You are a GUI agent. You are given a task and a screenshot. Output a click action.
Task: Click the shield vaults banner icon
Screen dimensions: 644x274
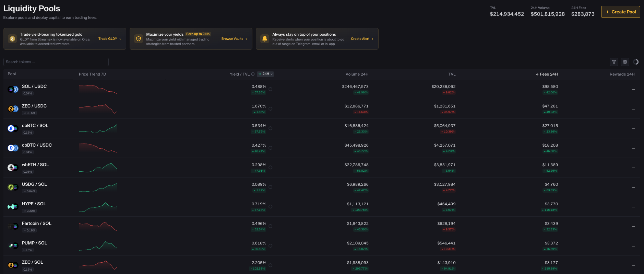pyautogui.click(x=139, y=39)
